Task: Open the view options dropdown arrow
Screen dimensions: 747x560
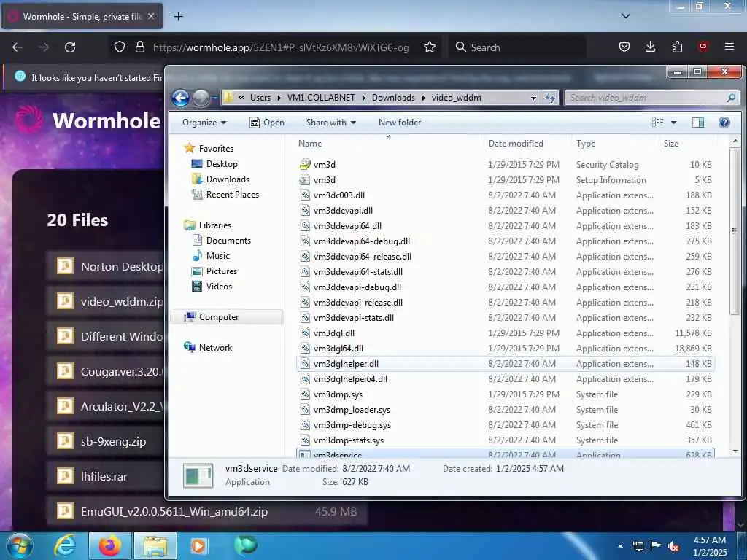Action: (673, 122)
